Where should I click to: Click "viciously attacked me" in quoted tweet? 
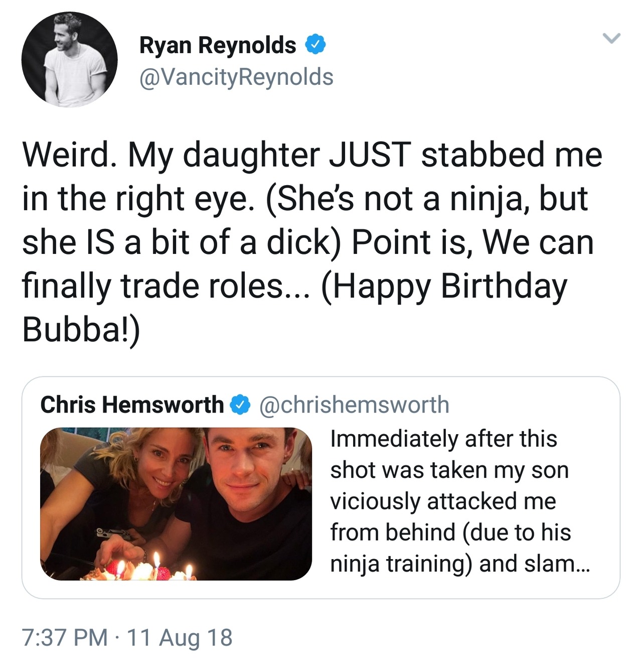click(x=443, y=501)
